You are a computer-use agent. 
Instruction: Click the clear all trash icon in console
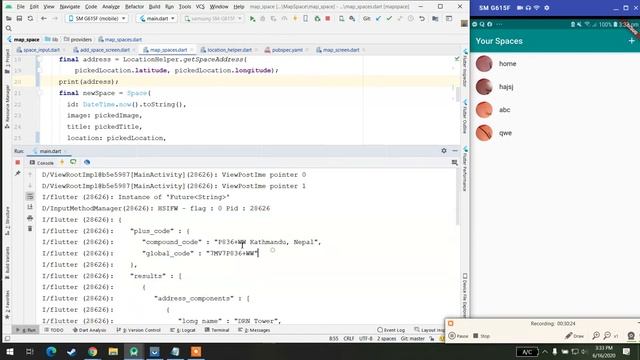pyautogui.click(x=30, y=229)
